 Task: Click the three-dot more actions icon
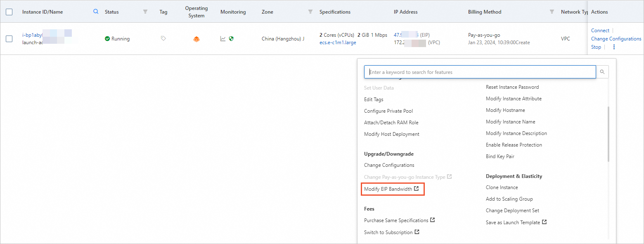tap(614, 47)
